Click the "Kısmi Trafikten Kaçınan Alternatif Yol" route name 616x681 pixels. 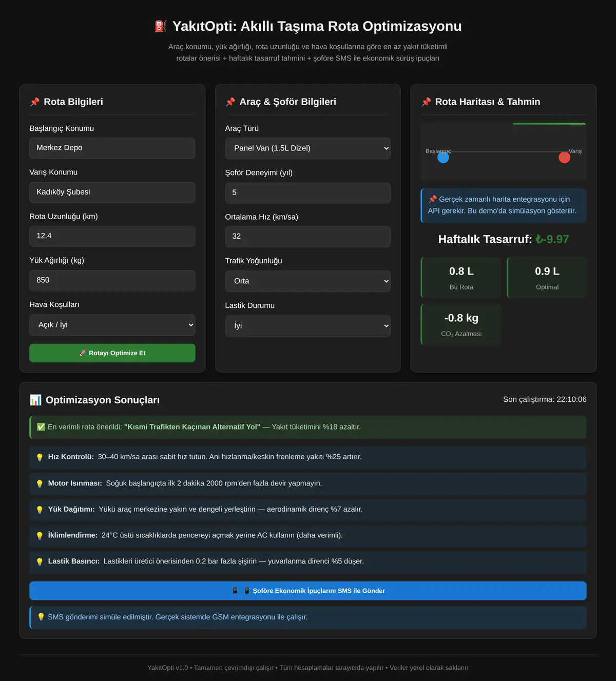[x=192, y=427]
